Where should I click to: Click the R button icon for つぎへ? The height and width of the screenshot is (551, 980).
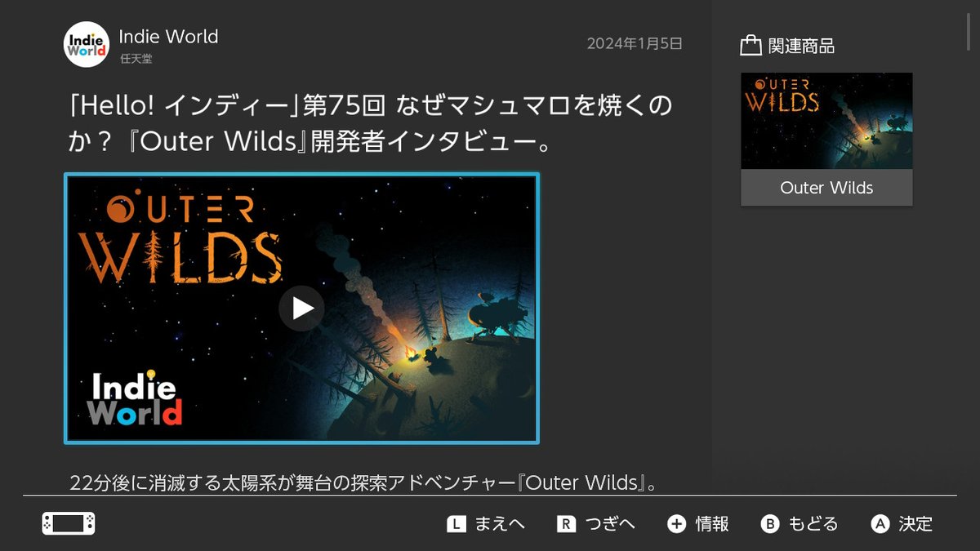click(565, 524)
